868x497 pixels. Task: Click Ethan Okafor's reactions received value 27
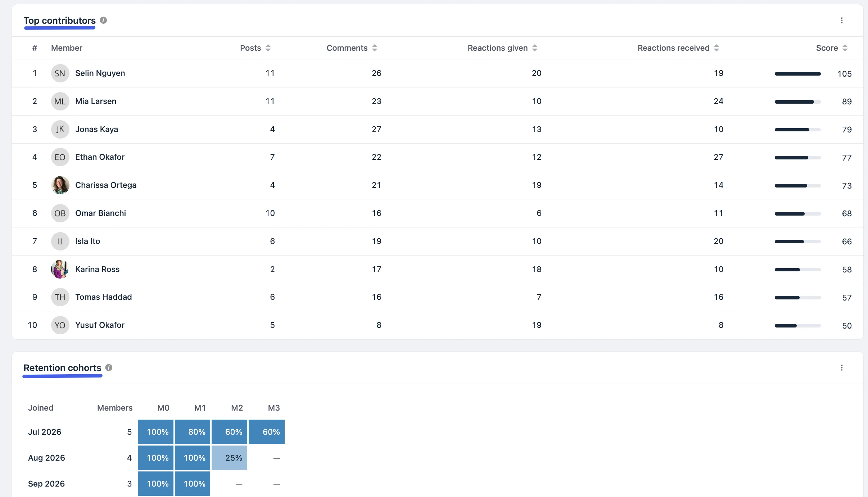click(x=718, y=157)
